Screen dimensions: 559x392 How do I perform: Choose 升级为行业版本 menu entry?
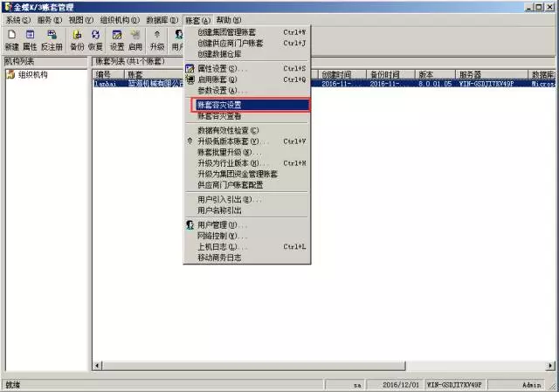(x=246, y=163)
